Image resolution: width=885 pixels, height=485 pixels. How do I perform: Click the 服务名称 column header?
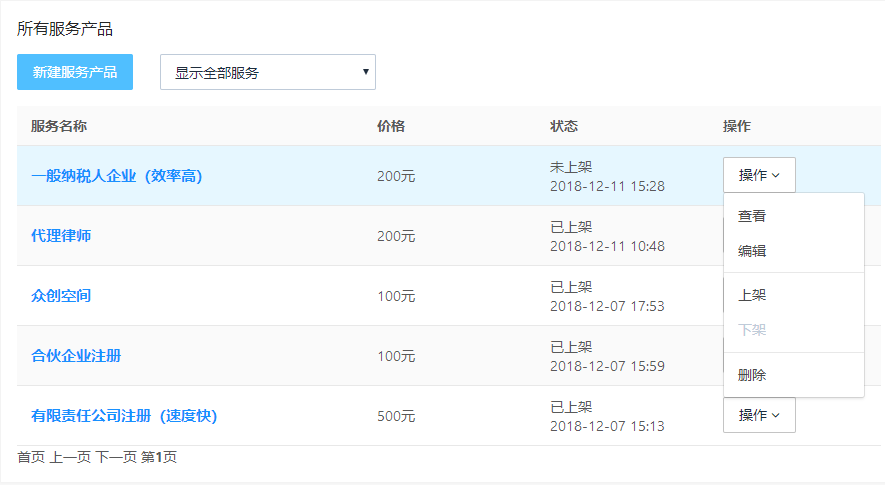[59, 126]
